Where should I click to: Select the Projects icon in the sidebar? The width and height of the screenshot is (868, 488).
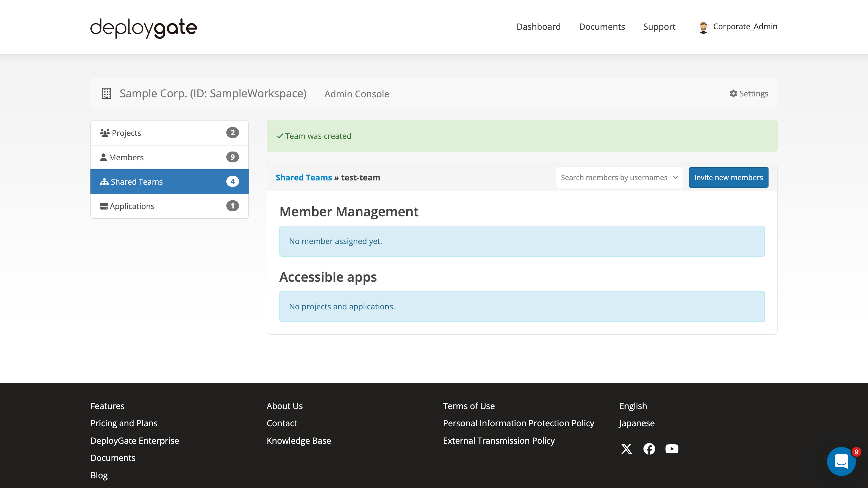[x=105, y=132]
